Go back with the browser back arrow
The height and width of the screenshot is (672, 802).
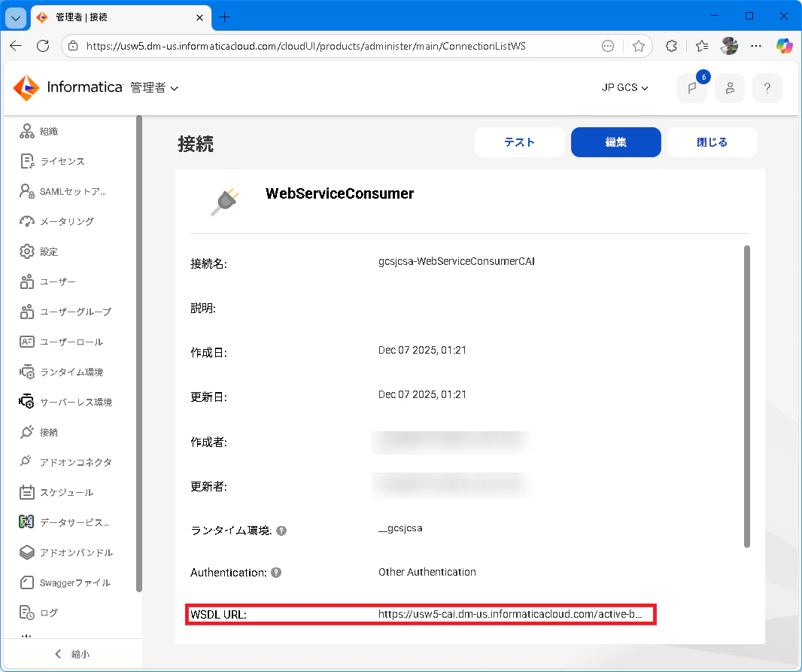click(x=16, y=46)
